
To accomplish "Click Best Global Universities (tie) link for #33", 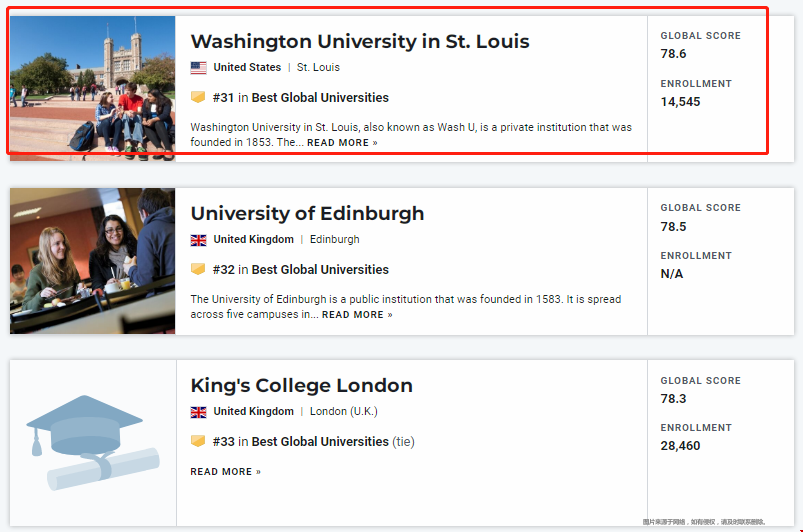I will pos(320,442).
